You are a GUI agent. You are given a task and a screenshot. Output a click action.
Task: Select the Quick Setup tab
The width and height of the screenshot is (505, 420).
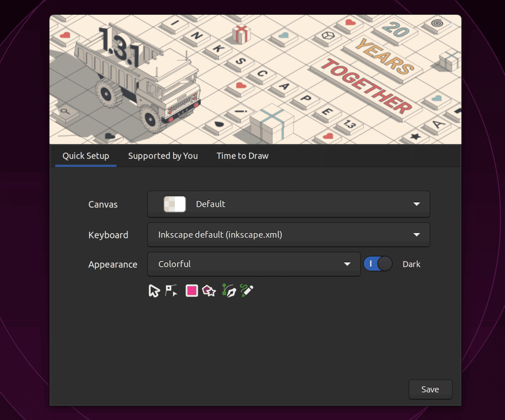coord(86,156)
